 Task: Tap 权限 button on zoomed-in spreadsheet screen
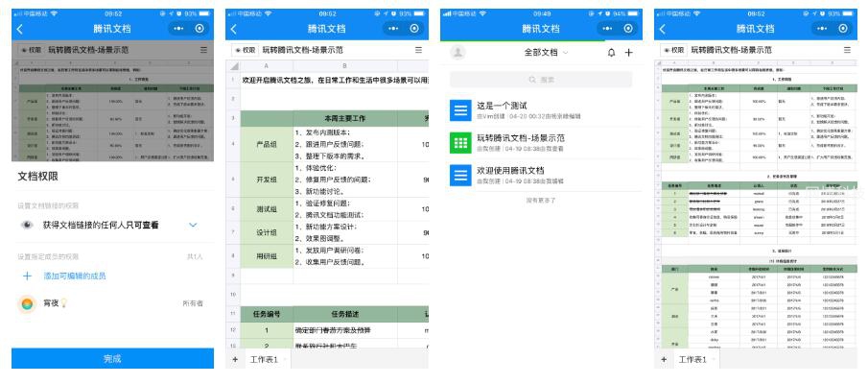click(245, 50)
